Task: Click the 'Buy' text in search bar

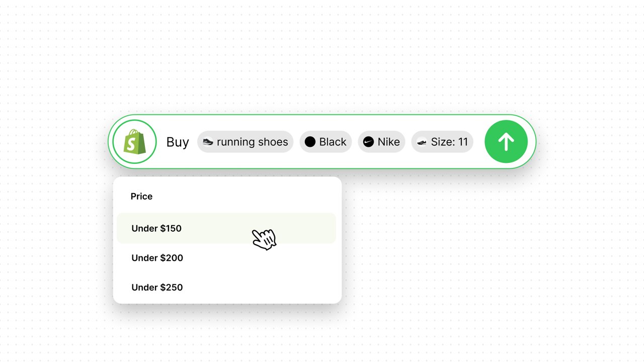Action: point(178,142)
